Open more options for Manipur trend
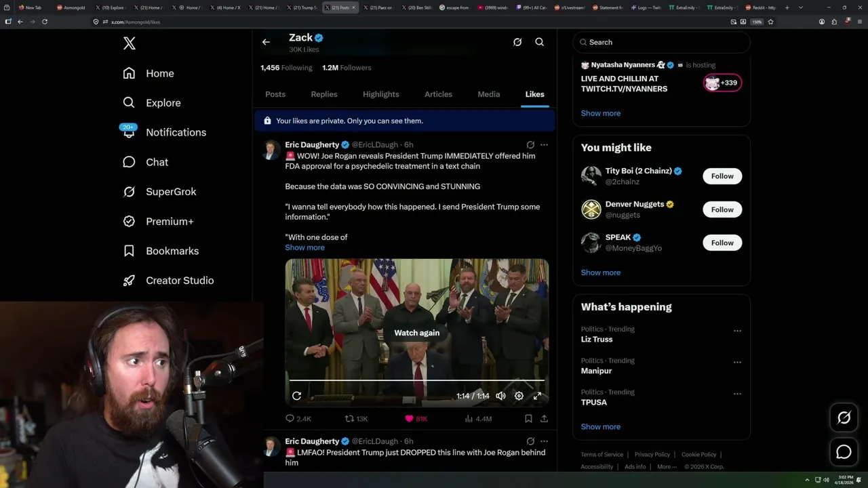This screenshot has height=488, width=868. tap(737, 363)
